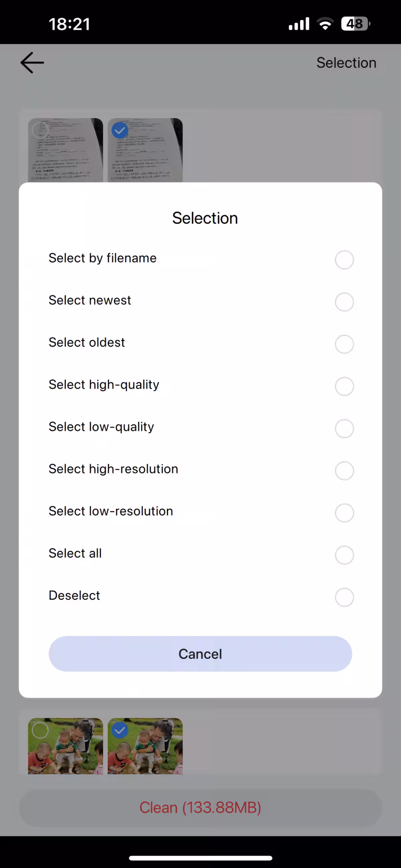
Task: Tap the back arrow icon
Action: [32, 63]
